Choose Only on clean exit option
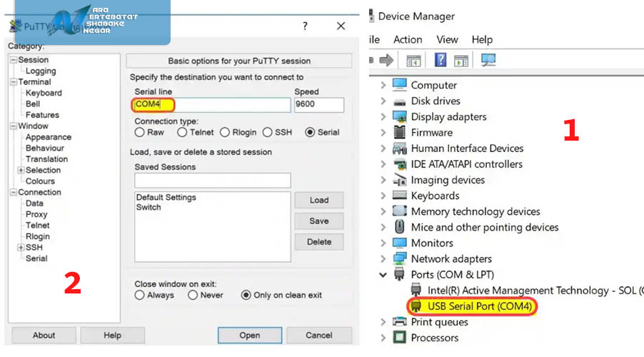Image resolution: width=644 pixels, height=357 pixels. point(246,295)
